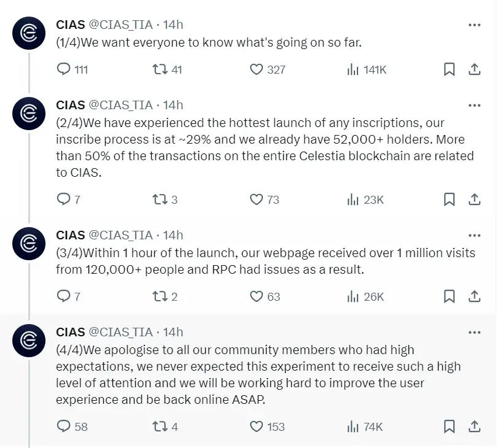Open the more options menu on first tweet
The image size is (500, 448).
[474, 25]
